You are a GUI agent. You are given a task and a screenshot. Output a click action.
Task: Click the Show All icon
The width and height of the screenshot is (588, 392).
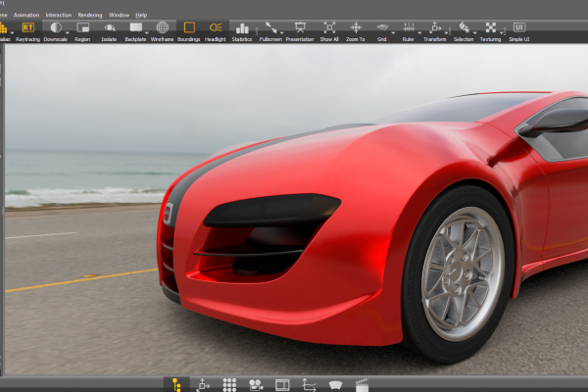click(329, 28)
